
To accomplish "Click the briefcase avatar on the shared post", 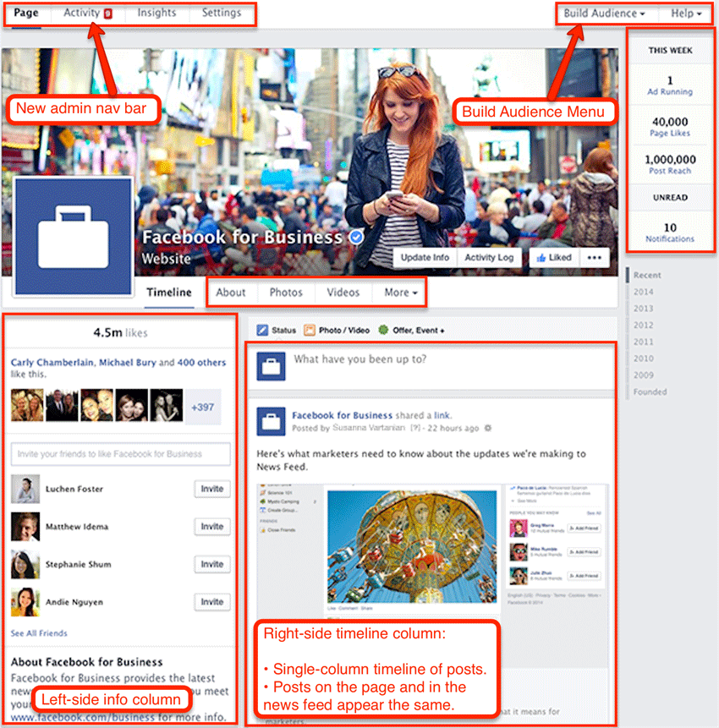I will (x=271, y=422).
